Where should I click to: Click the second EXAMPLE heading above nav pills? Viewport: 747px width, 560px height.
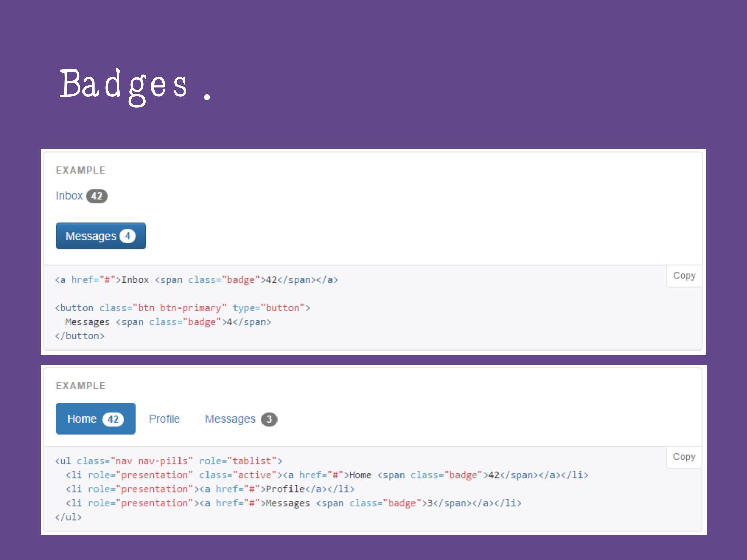click(x=80, y=386)
